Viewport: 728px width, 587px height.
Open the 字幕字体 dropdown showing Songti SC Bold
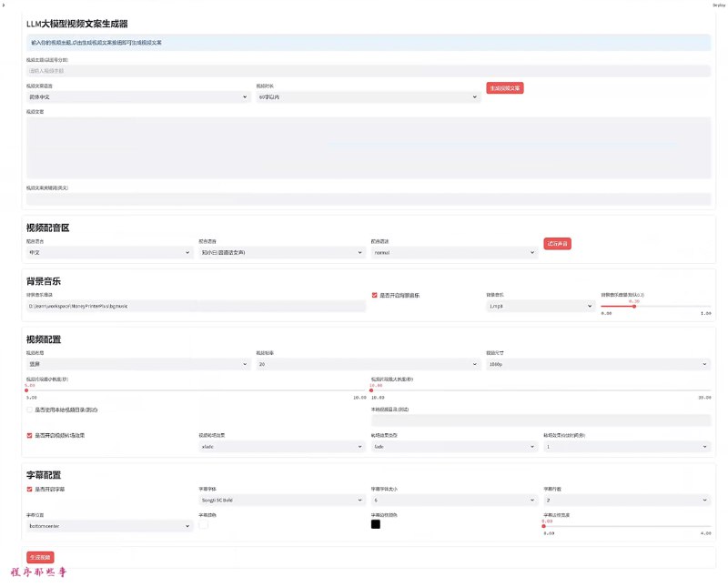tap(280, 500)
